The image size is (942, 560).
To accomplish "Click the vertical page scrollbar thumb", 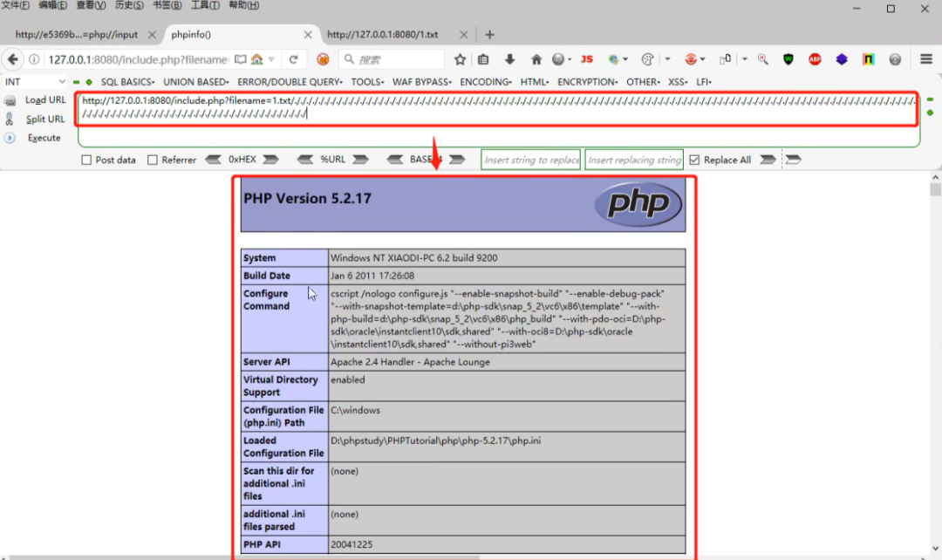I will [935, 190].
